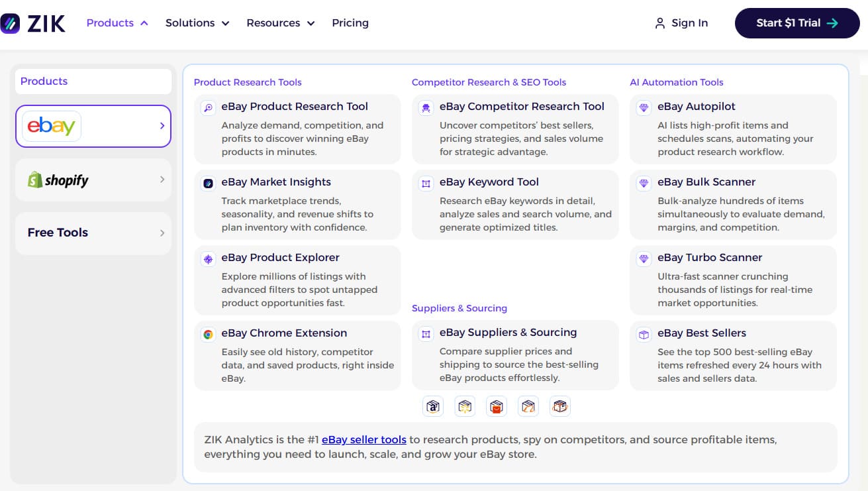868x491 pixels.
Task: Select the eBay Bulk Scanner diamond icon
Action: pyautogui.click(x=644, y=183)
